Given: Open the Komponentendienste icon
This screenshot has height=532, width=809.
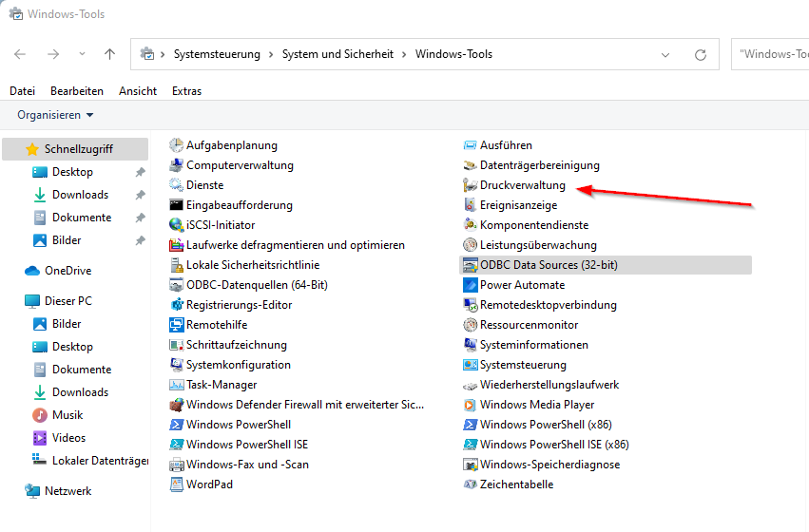Looking at the screenshot, I should 470,225.
